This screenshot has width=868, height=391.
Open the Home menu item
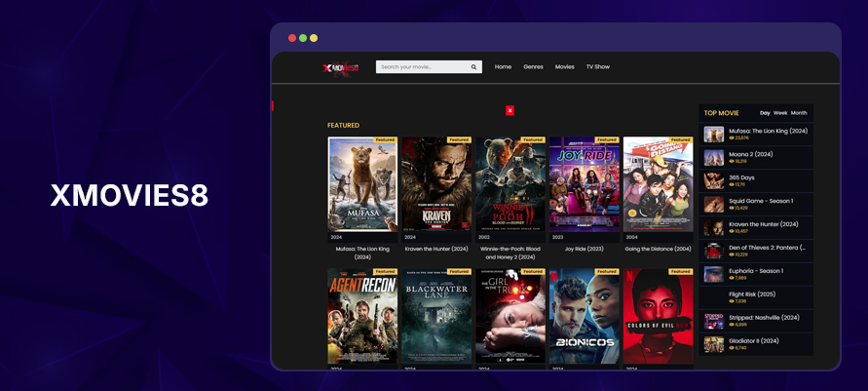coord(503,67)
